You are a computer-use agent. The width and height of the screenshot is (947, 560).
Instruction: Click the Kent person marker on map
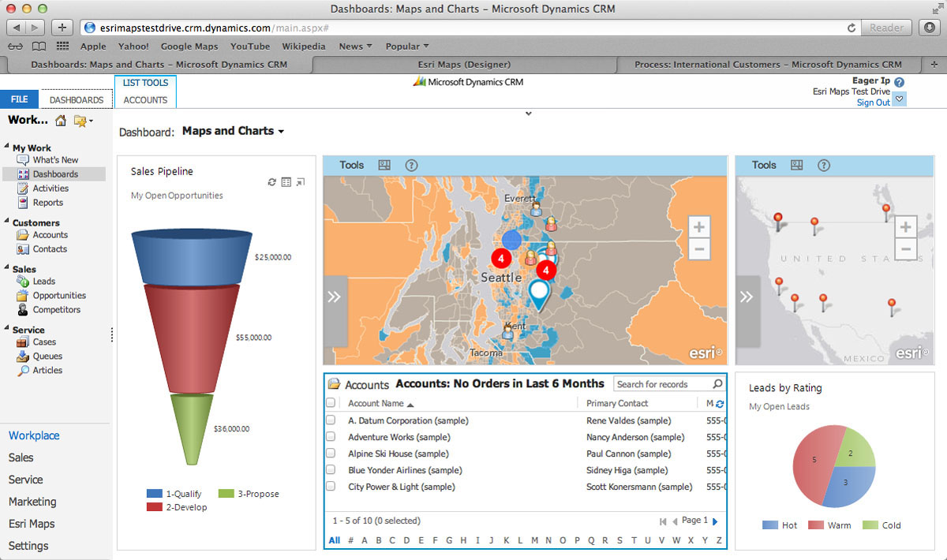(x=507, y=333)
